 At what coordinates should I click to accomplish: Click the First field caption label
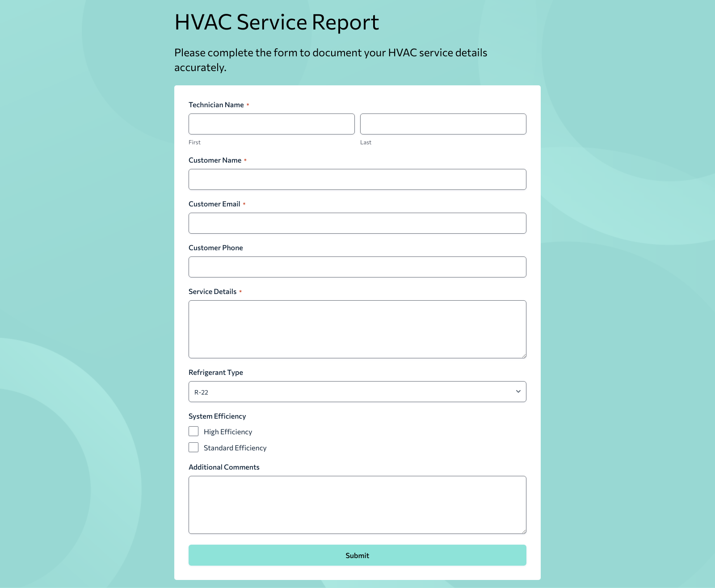click(x=194, y=142)
